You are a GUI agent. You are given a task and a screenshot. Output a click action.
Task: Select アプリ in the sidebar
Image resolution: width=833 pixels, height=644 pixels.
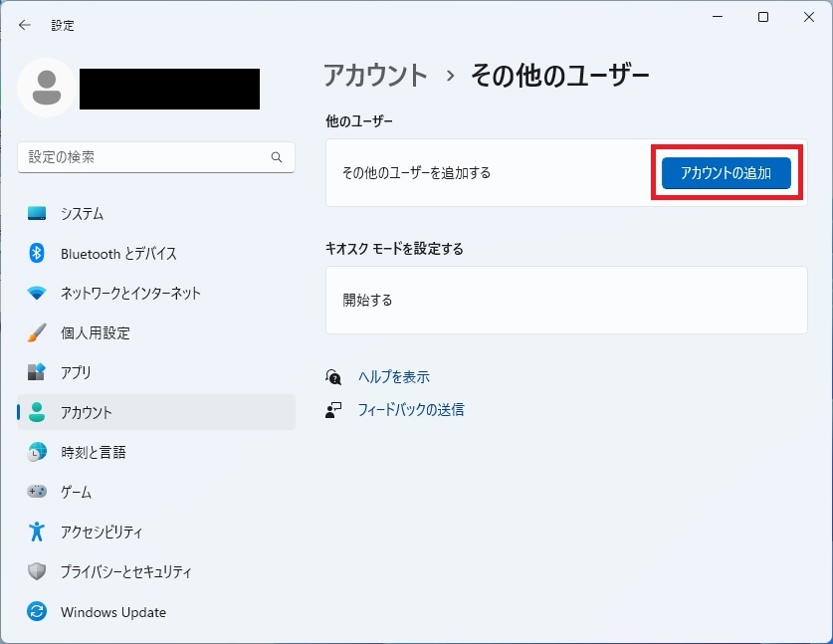156,372
